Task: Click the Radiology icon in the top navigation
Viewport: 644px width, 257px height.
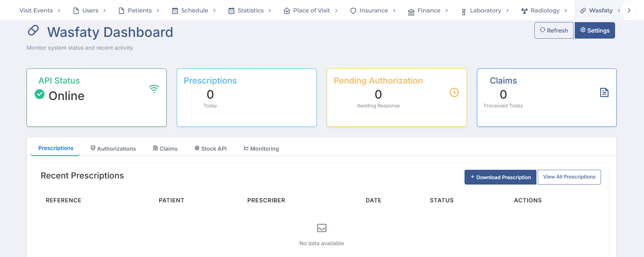Action: [x=524, y=11]
